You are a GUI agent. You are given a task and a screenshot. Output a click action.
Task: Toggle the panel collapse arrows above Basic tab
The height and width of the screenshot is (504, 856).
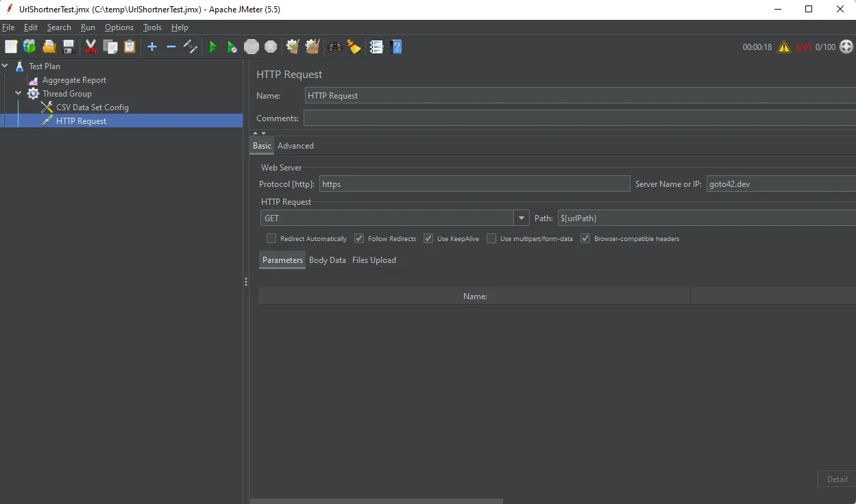260,134
